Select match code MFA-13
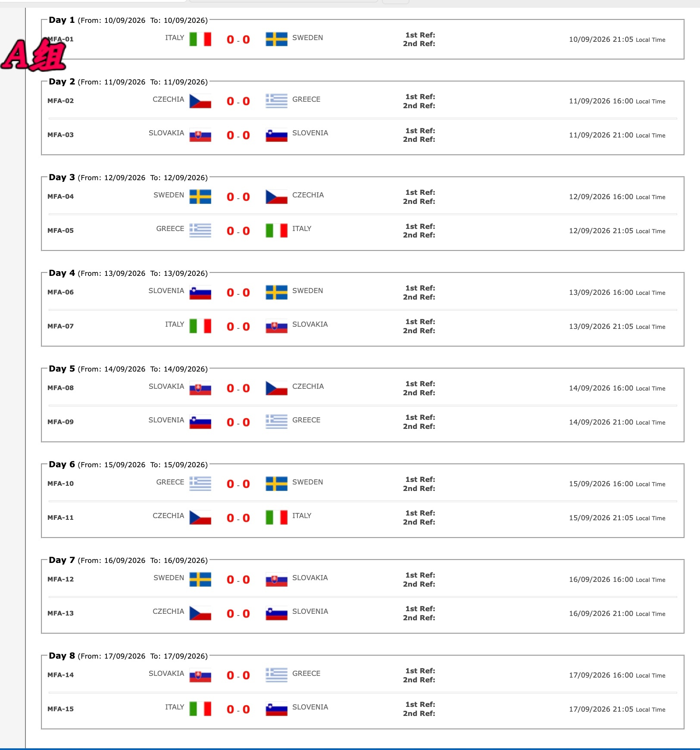The image size is (700, 750). [x=61, y=613]
